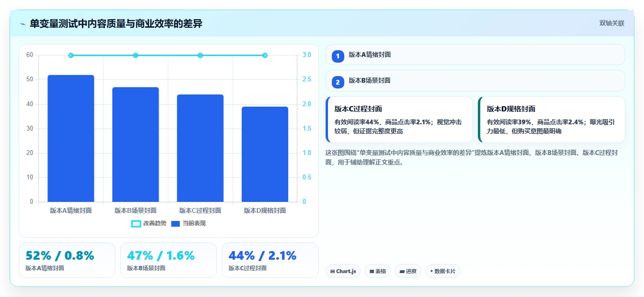Click the 52% / 0.8% stat card
This screenshot has height=297, width=644.
[67, 260]
